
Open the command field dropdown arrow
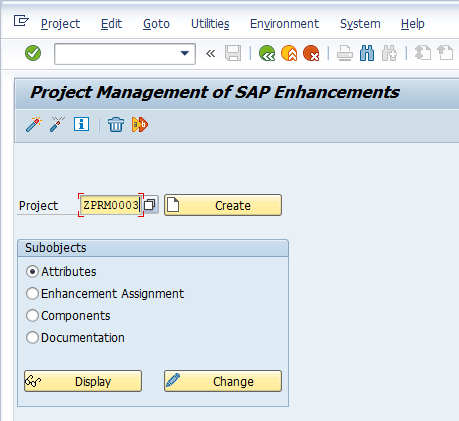[x=185, y=53]
